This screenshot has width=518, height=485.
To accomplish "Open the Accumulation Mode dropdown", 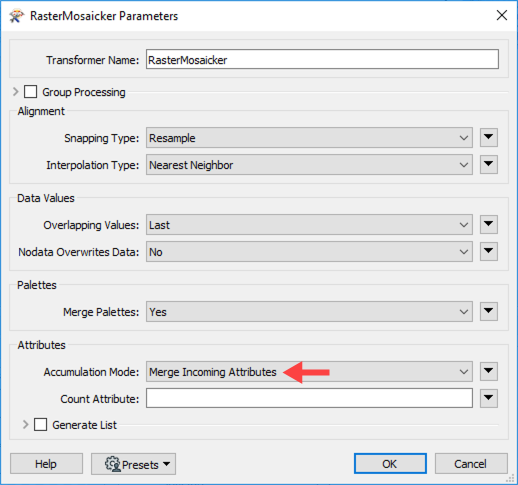I will pos(309,372).
